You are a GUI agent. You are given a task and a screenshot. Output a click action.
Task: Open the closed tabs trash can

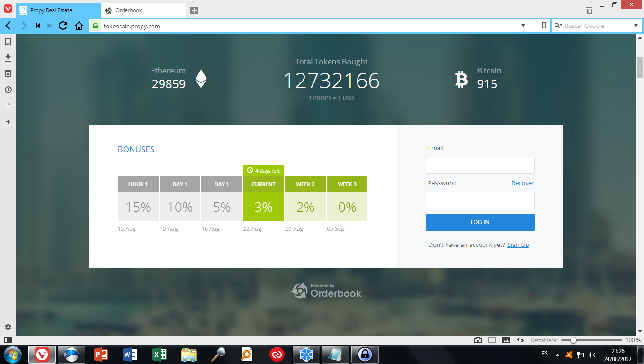tap(589, 10)
